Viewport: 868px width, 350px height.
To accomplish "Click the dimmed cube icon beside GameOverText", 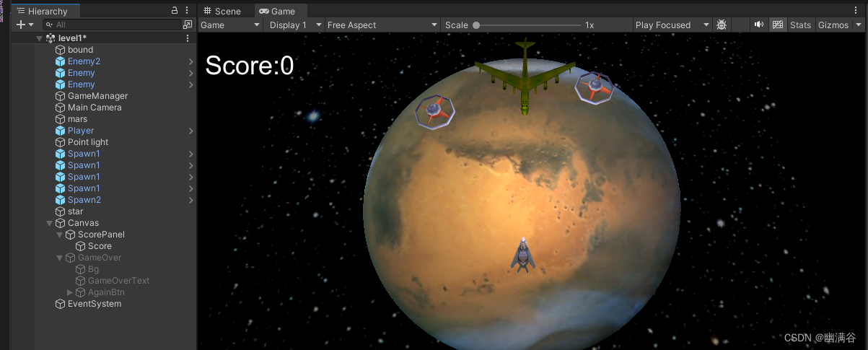I will point(81,281).
